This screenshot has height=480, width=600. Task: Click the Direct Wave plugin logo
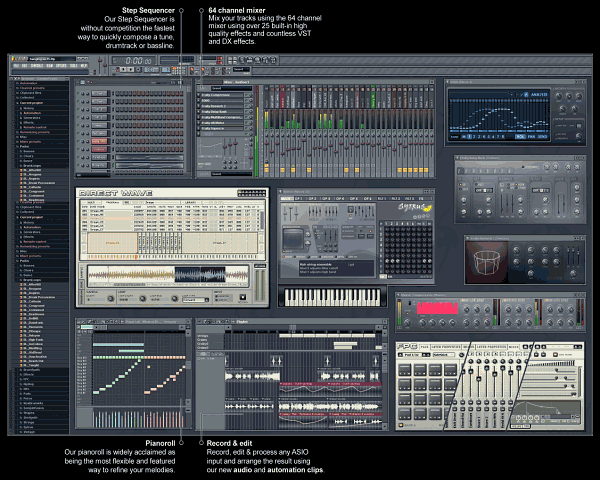(116, 193)
